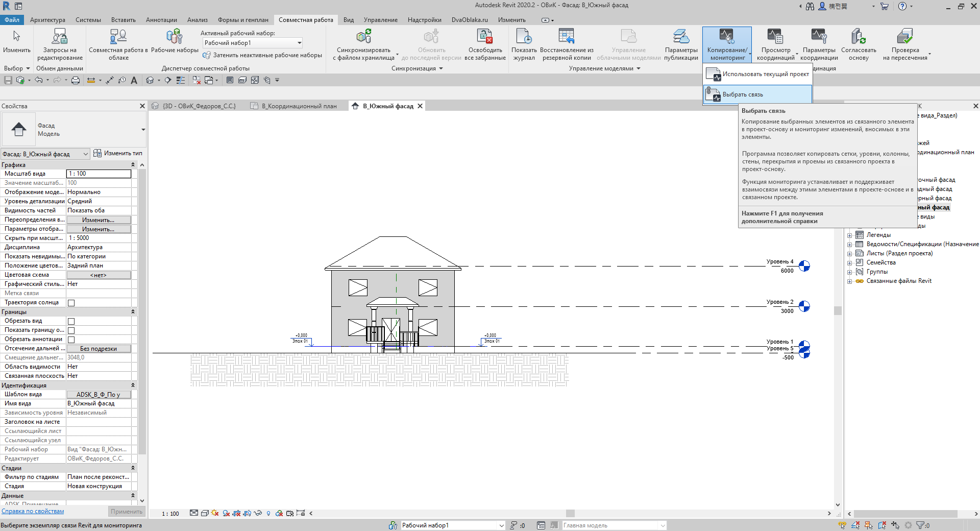Click ADSK_В_Ф_По у view template button
This screenshot has height=531, width=980.
coord(99,395)
